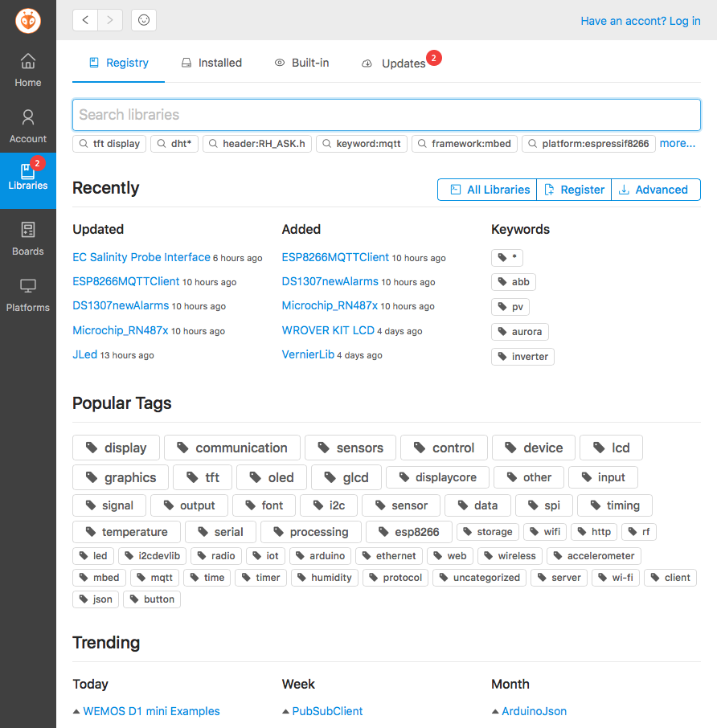Screen dimensions: 717x728
Task: Select the 'json' popular tag
Action: (96, 599)
